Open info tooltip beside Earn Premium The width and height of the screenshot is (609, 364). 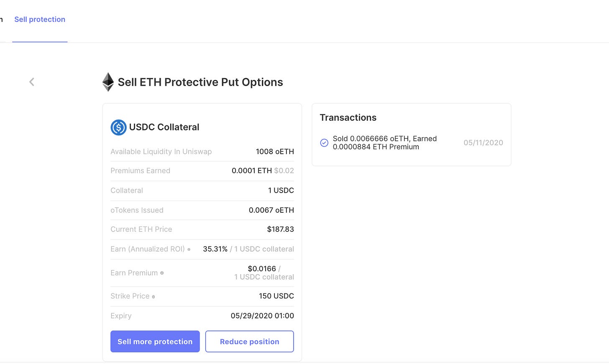162,273
